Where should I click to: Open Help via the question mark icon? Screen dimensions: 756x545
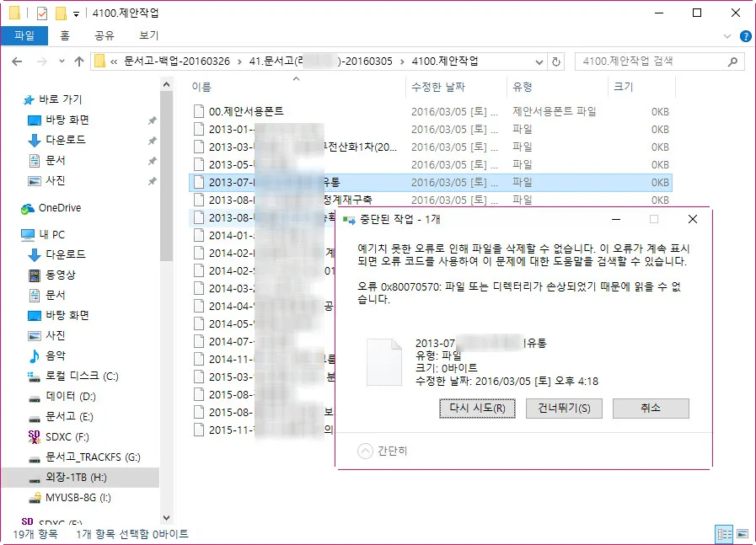pos(746,35)
